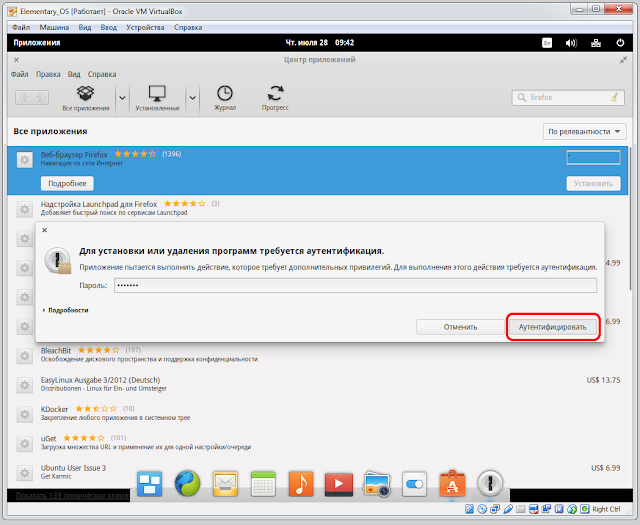Open Software Center Вид menu
Viewport: 640px width, 525px height.
click(x=74, y=74)
